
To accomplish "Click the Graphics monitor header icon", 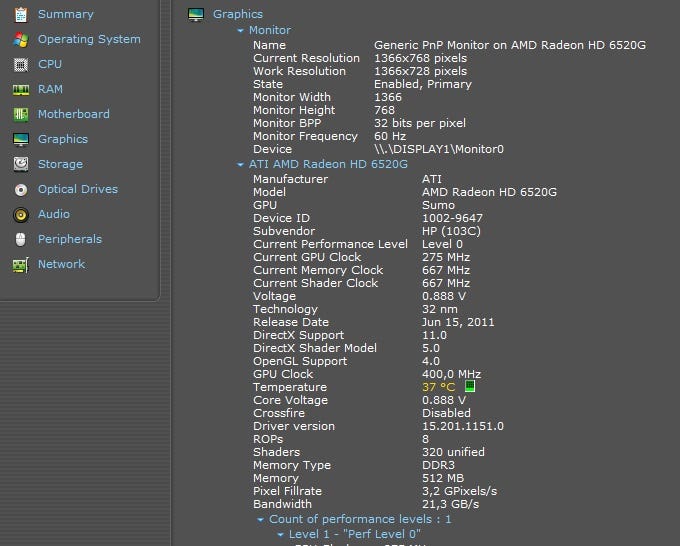I will tap(196, 14).
